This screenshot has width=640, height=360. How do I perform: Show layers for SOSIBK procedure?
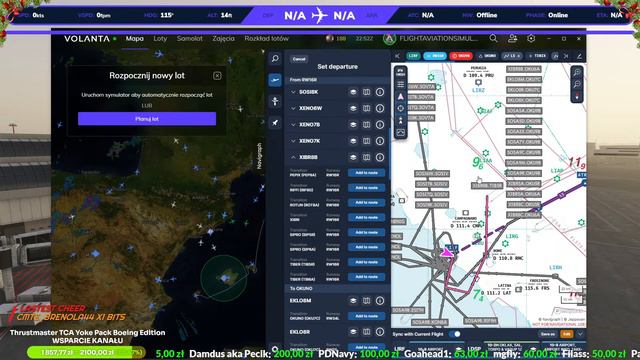pyautogui.click(x=353, y=92)
